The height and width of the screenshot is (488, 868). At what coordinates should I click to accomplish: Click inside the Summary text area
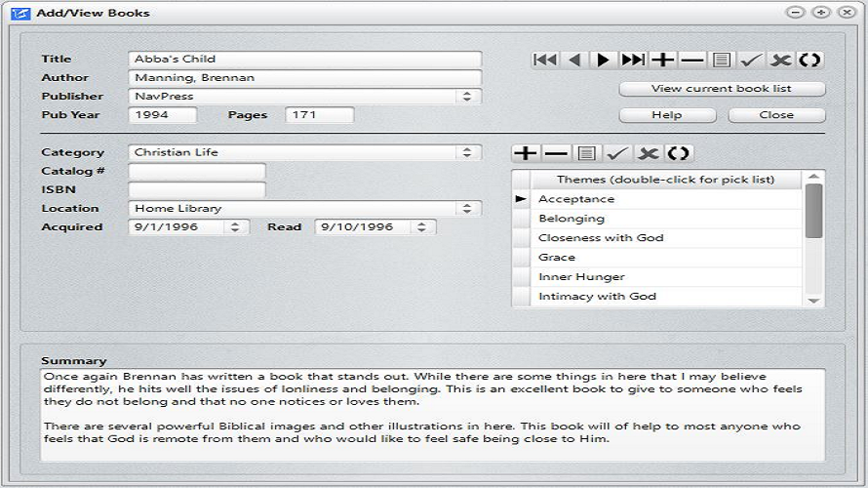tap(432, 415)
